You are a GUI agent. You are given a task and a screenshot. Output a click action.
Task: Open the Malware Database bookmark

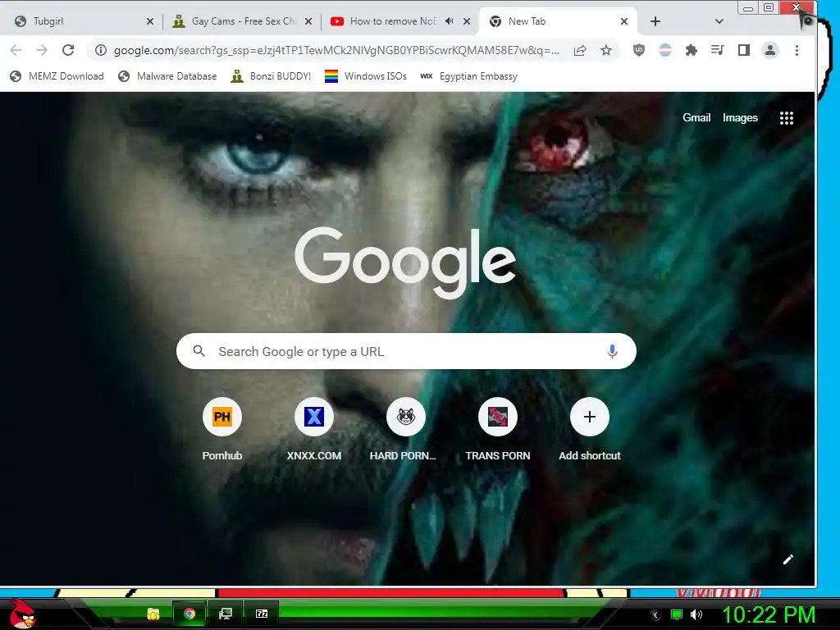coord(167,76)
